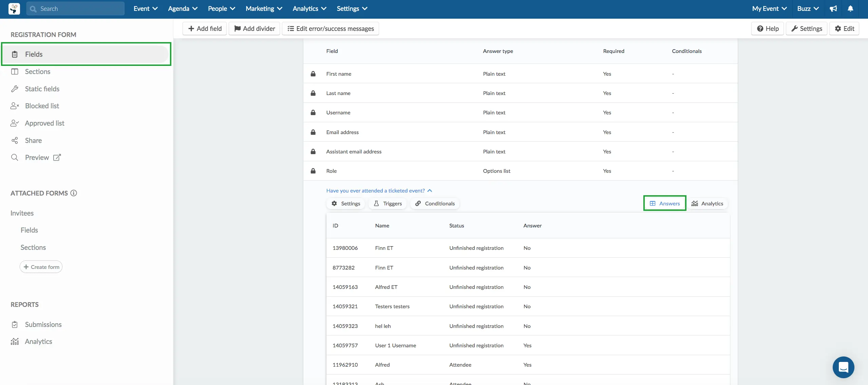Click the Alfred ET name cell

point(386,287)
